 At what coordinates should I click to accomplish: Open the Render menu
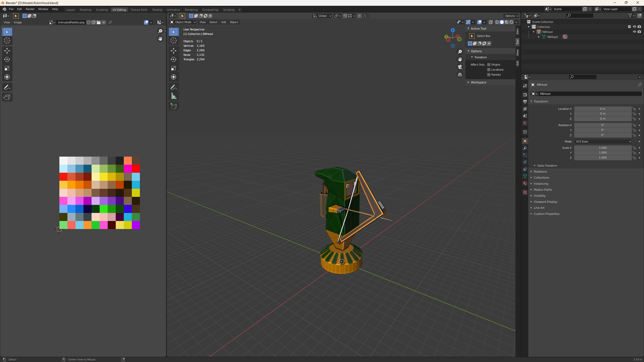[x=30, y=9]
